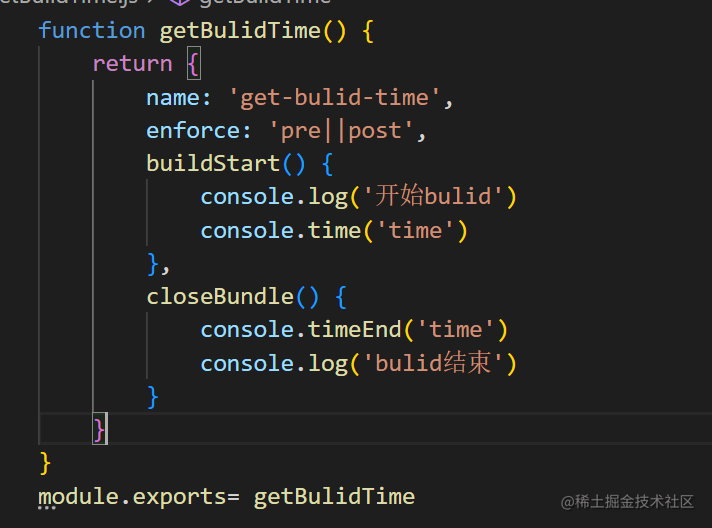Image resolution: width=712 pixels, height=528 pixels.
Task: Click the getBulidTime symbol icon in breadcrumb
Action: 180,2
